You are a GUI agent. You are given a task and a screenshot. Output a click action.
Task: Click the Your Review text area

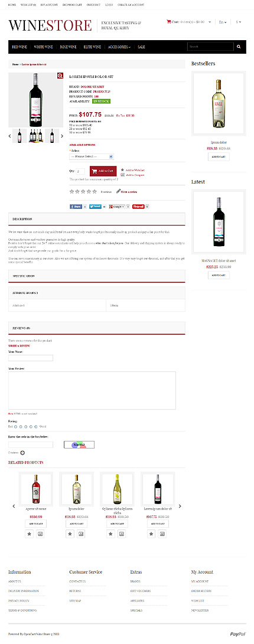pyautogui.click(x=92, y=390)
